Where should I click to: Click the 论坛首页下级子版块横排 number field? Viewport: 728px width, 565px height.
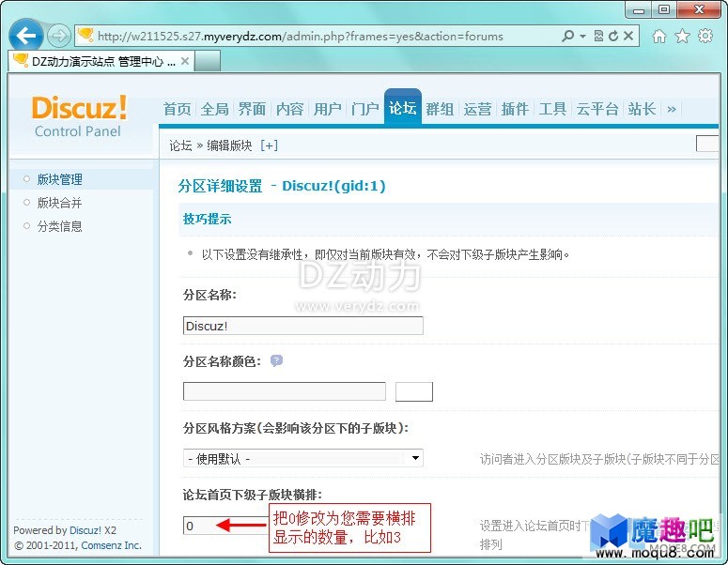point(225,526)
